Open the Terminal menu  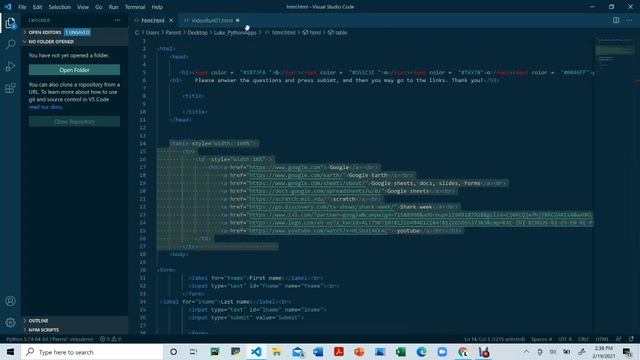(135, 7)
